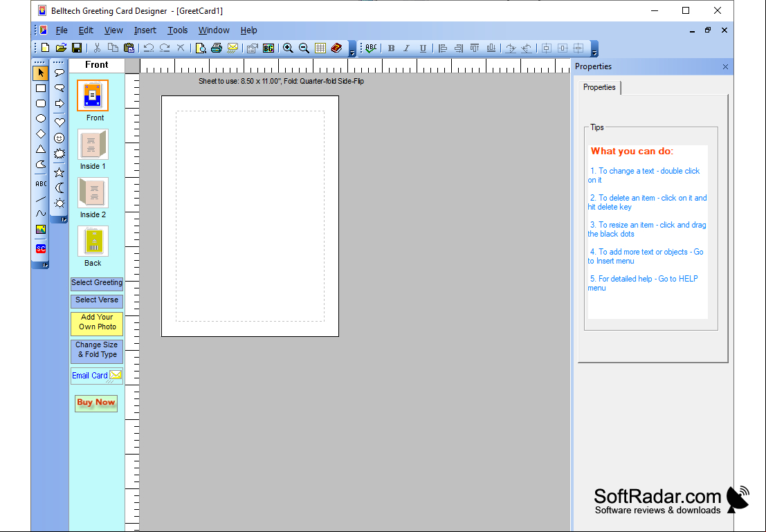The height and width of the screenshot is (532, 766).
Task: Open the View menu
Action: pos(113,30)
